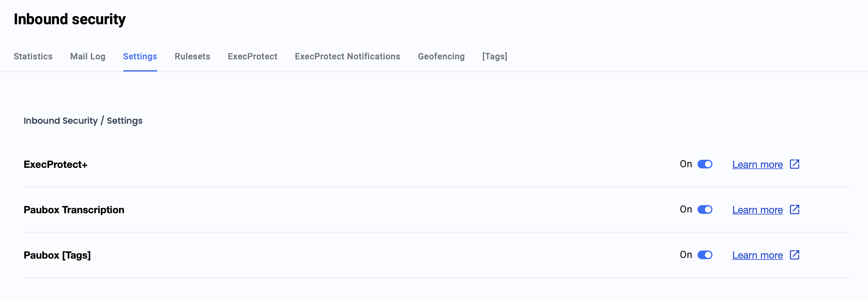The height and width of the screenshot is (299, 868).
Task: Switch to the Geofencing tab
Action: [441, 56]
